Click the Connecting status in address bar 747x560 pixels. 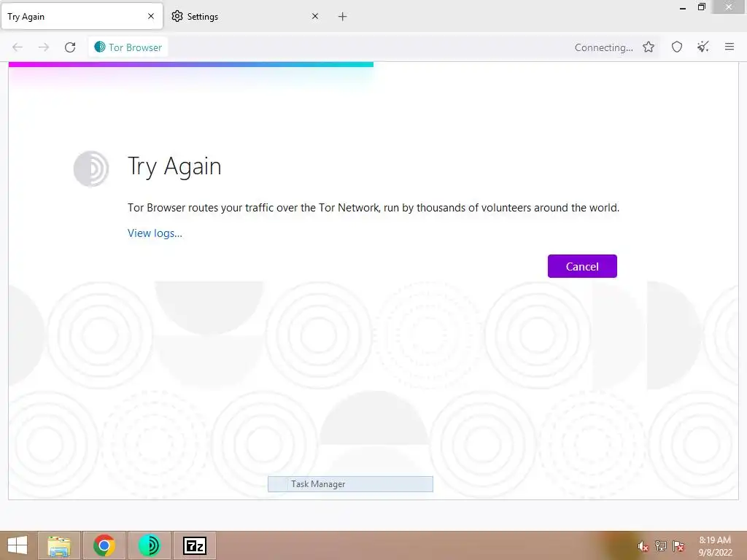pos(603,47)
